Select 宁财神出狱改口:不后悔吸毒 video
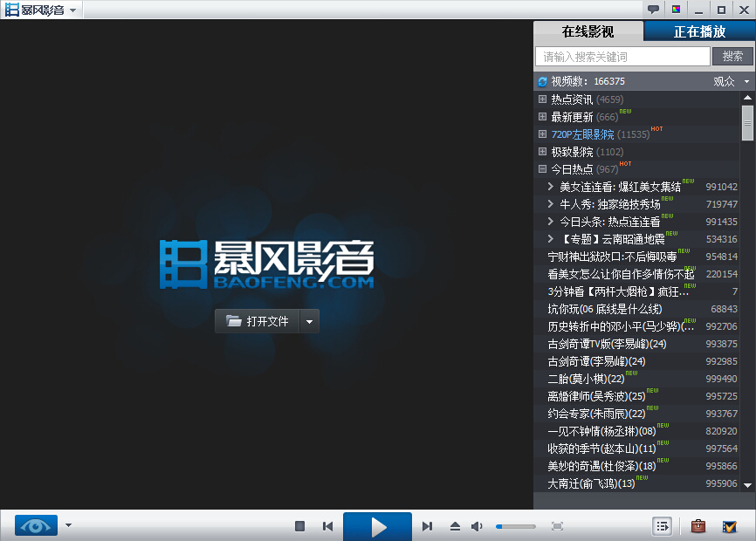756x541 pixels. click(612, 257)
